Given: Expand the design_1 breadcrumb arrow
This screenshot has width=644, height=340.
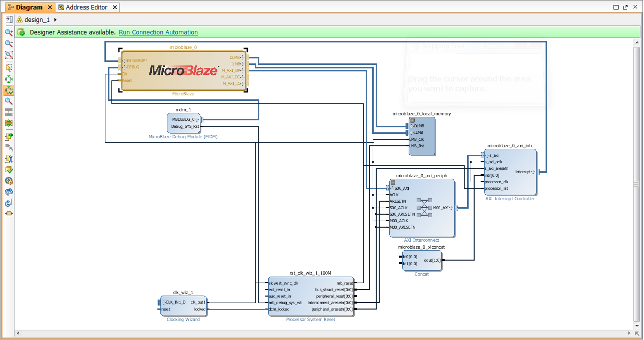Looking at the screenshot, I should pos(55,19).
